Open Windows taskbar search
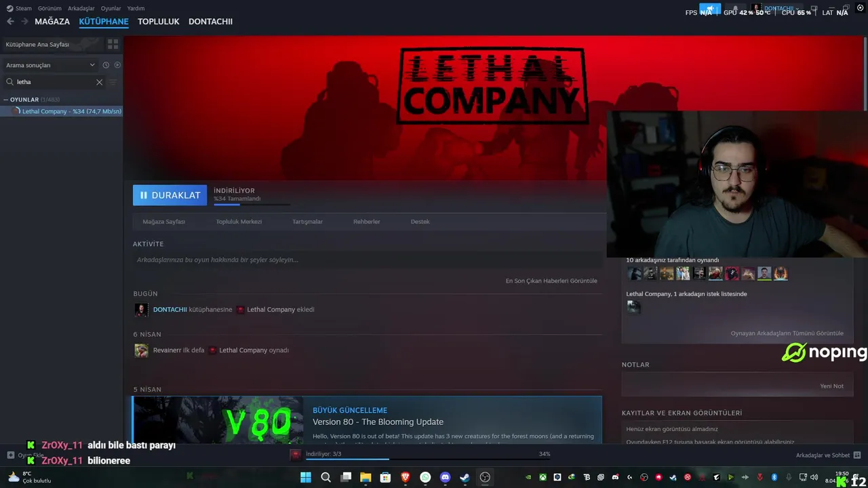Image resolution: width=868 pixels, height=488 pixels. (325, 477)
